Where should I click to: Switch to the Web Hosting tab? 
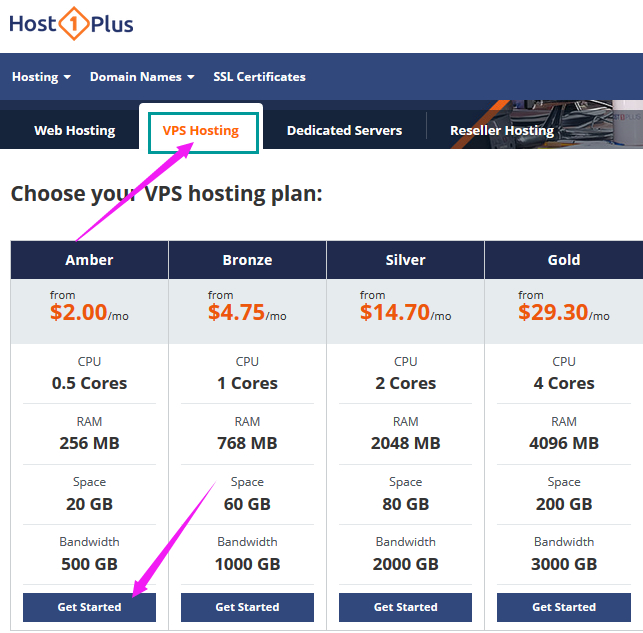click(x=75, y=130)
